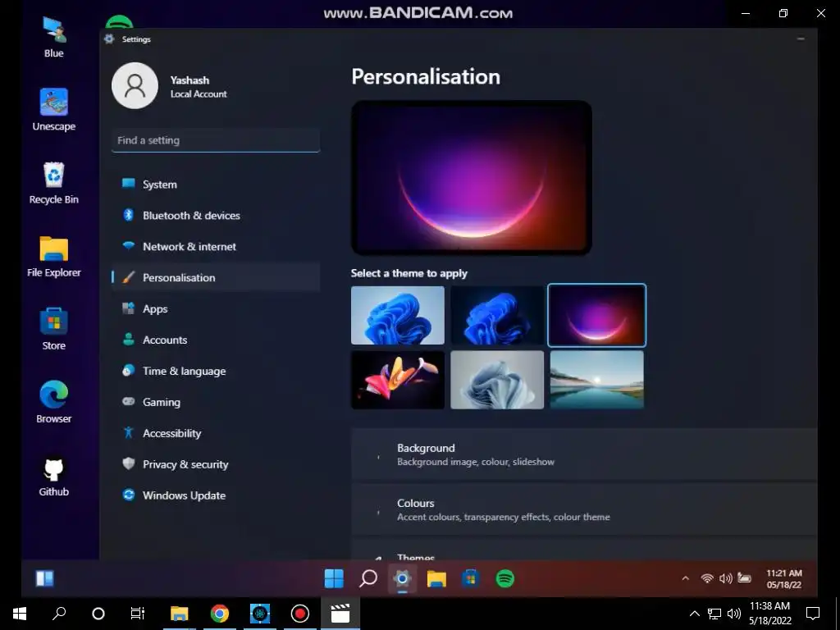
Task: Open folder icon on inner taskbar
Action: 436,578
